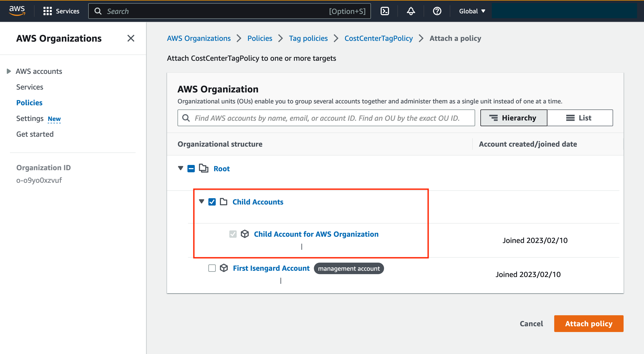Check the First Isengard Account checkbox
This screenshot has width=644, height=354.
212,268
